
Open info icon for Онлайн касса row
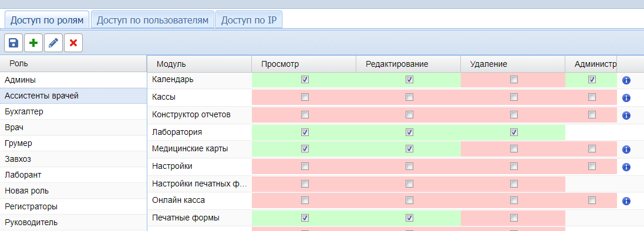click(x=626, y=201)
